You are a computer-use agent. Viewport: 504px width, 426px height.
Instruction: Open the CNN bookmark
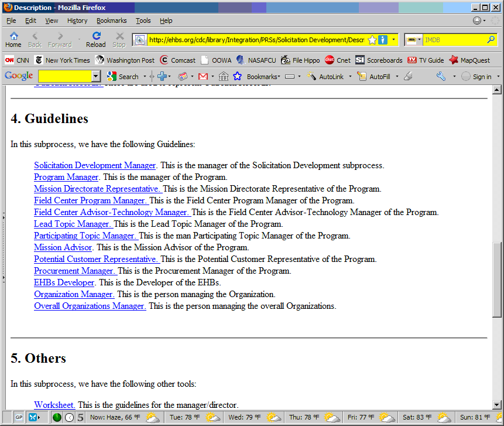tap(18, 60)
